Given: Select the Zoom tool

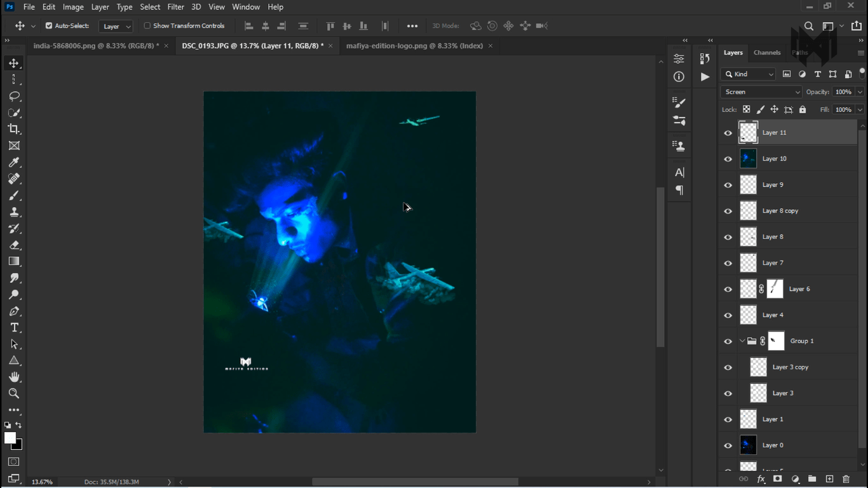Looking at the screenshot, I should (x=14, y=393).
